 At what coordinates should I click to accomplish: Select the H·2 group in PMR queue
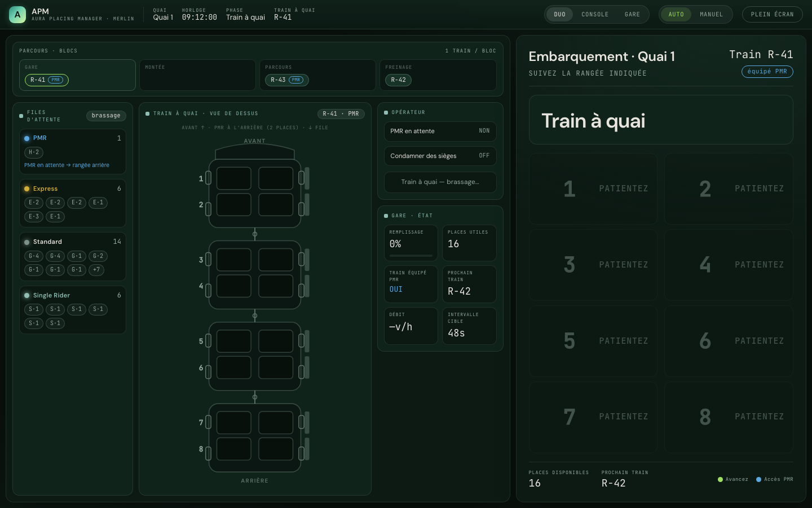click(x=34, y=152)
